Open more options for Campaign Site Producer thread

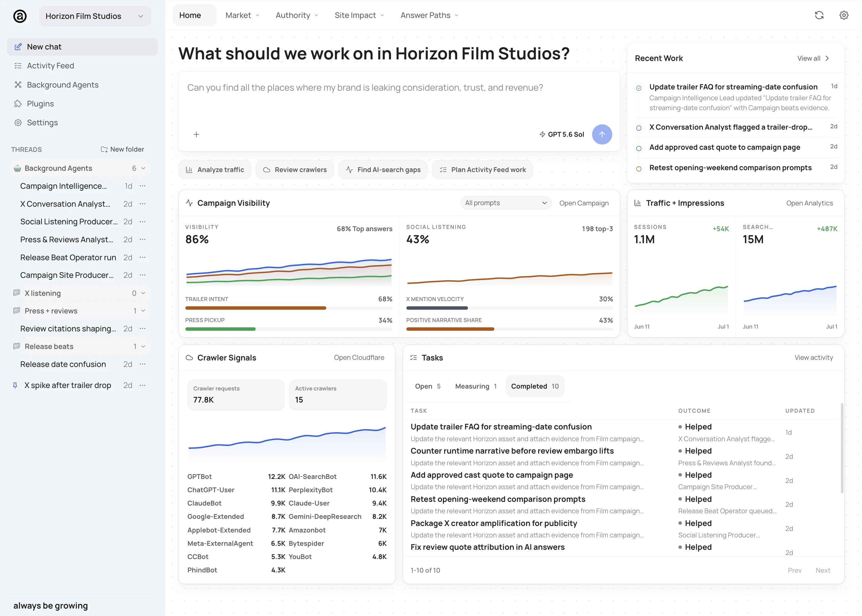pyautogui.click(x=143, y=275)
